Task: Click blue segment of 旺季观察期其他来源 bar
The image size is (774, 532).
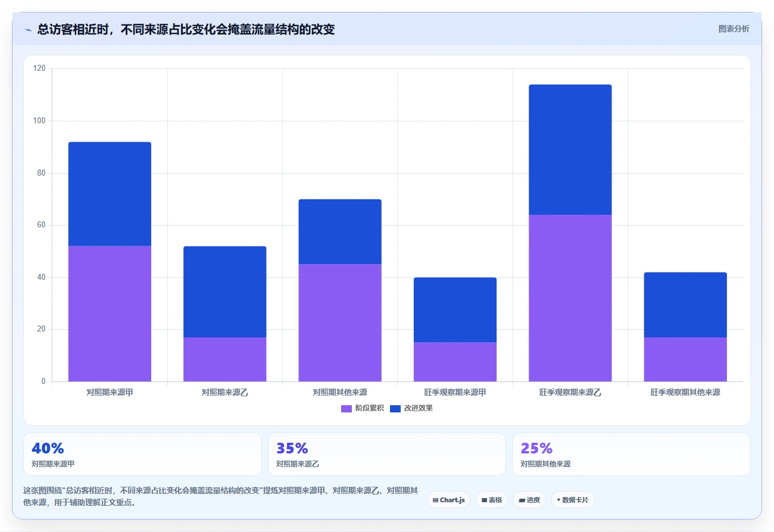Action: pyautogui.click(x=685, y=305)
